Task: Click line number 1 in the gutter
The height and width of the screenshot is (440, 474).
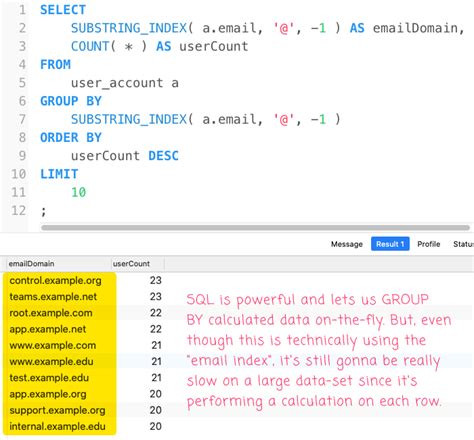Action: 22,10
